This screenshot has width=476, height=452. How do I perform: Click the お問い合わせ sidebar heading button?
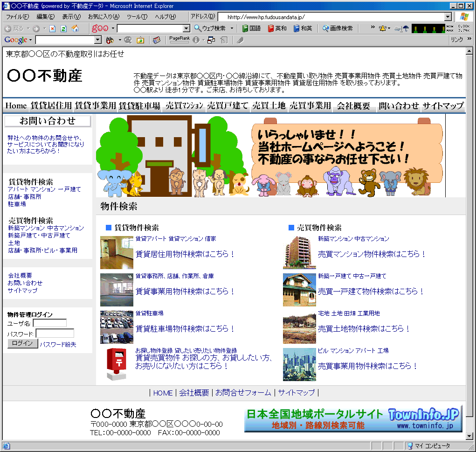pyautogui.click(x=48, y=121)
